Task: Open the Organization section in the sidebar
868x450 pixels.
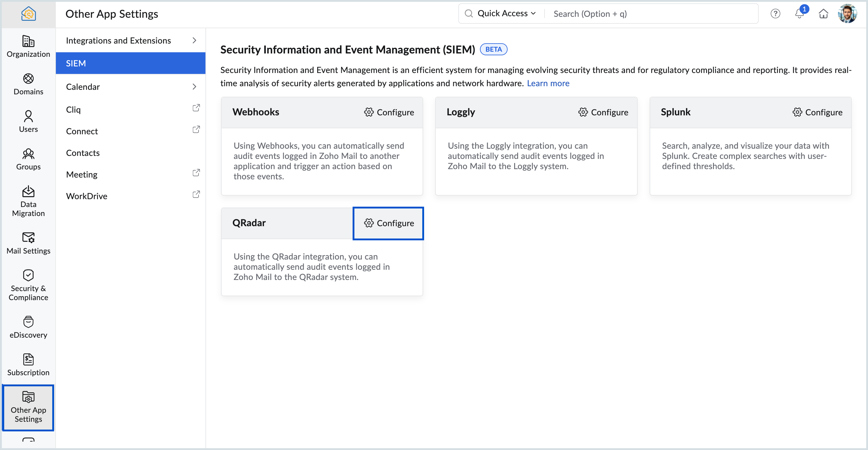Action: 28,47
